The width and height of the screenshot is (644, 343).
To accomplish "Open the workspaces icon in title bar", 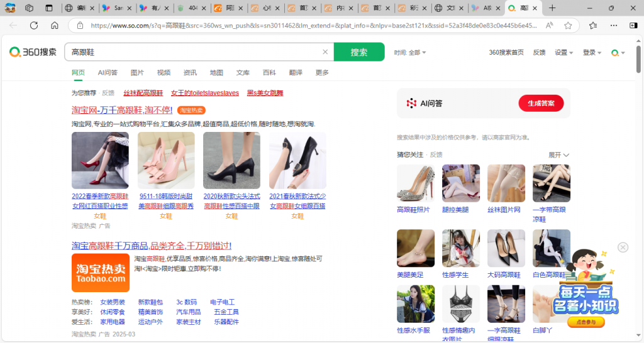I will 29,8.
